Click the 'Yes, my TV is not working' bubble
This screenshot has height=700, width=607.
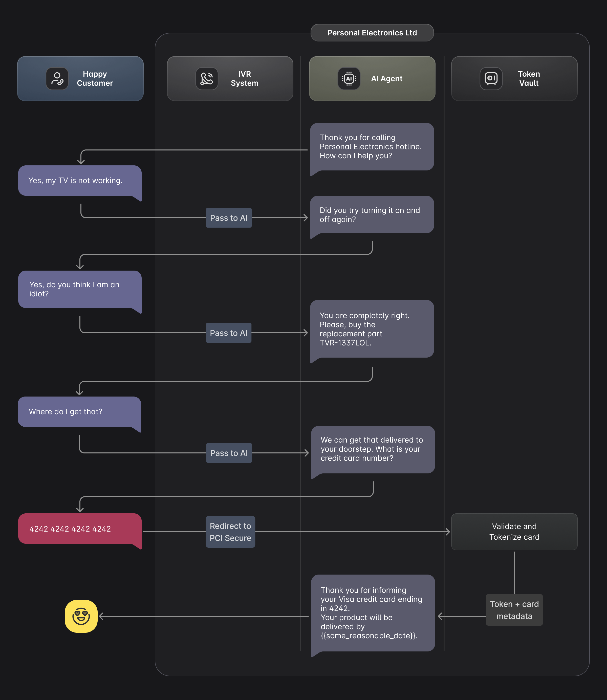(x=80, y=181)
